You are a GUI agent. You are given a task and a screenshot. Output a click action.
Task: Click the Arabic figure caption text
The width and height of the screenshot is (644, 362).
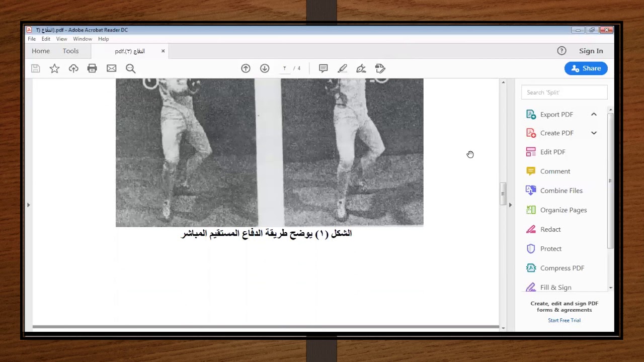click(266, 233)
